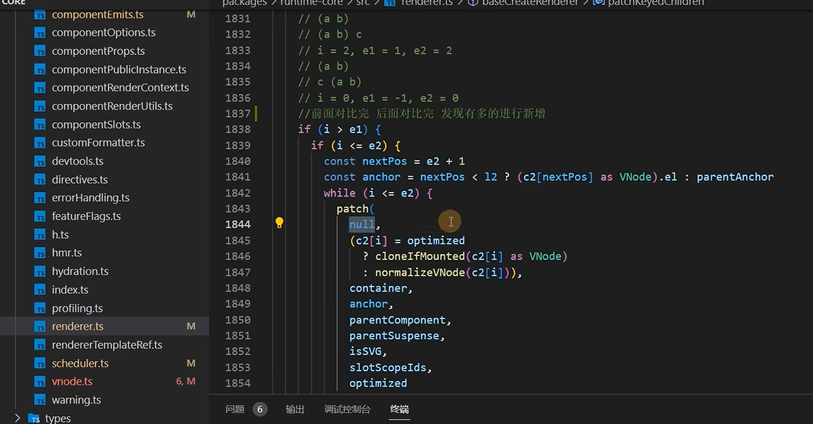Viewport: 813px width, 424px height.
Task: Click patchKeyedChildren in breadcrumb
Action: 656,3
